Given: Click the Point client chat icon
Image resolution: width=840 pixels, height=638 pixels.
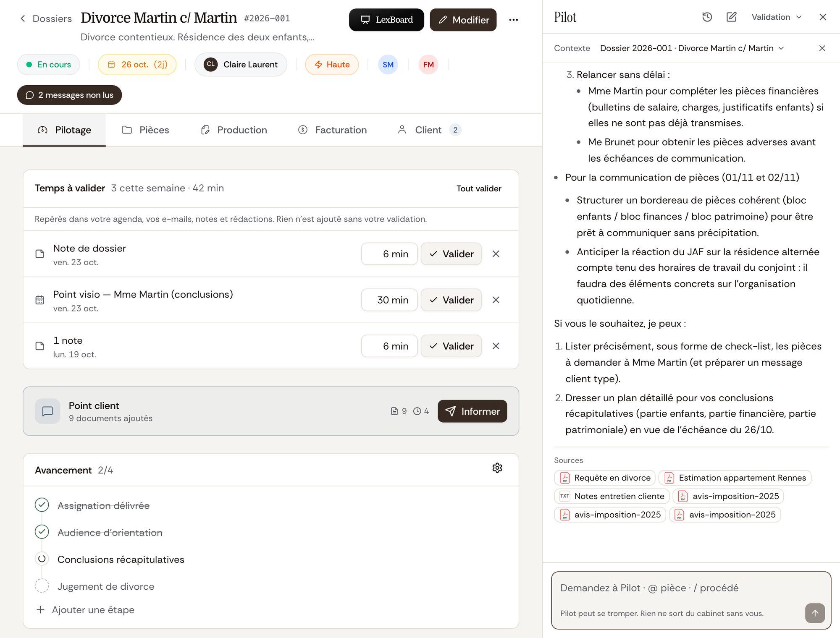Looking at the screenshot, I should (47, 411).
